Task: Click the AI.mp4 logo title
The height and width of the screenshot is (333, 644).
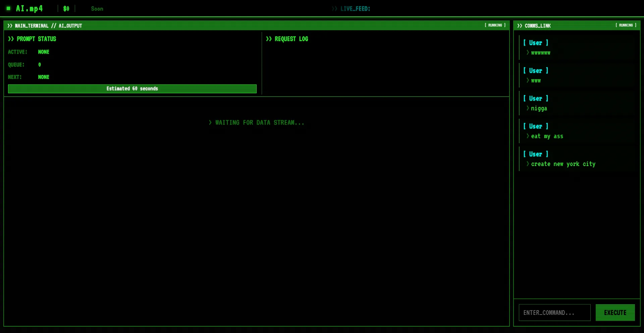Action: point(29,9)
